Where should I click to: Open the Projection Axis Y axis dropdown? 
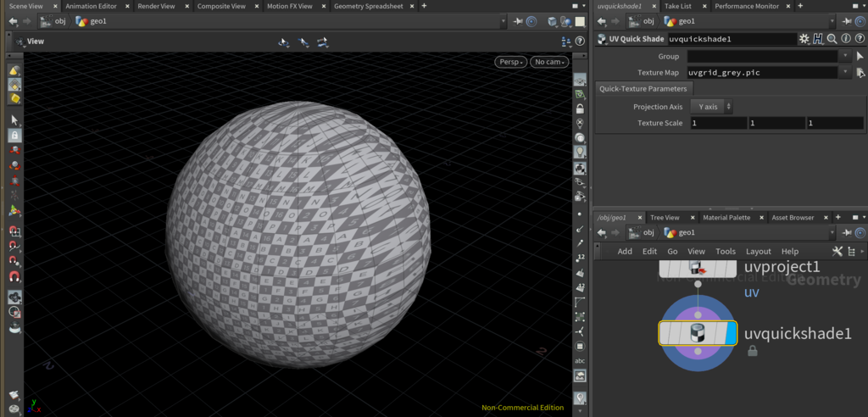[x=711, y=106]
